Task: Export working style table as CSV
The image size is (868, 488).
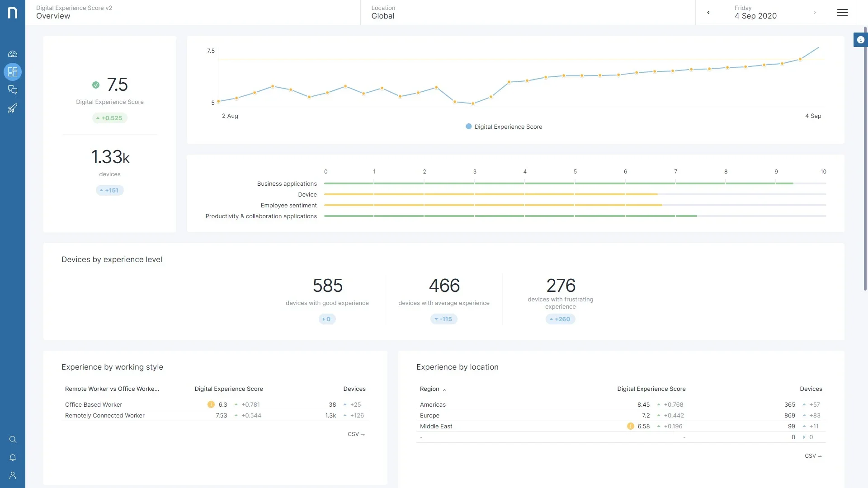Action: tap(356, 434)
